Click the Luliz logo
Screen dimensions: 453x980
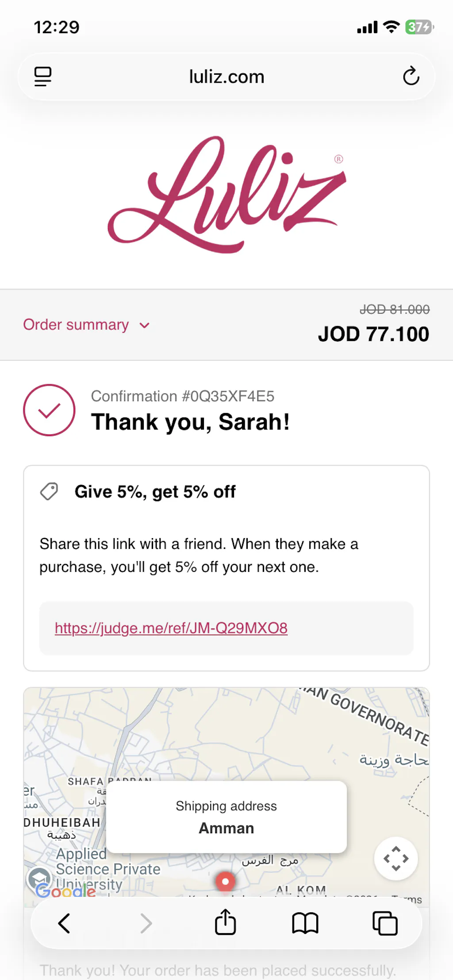pos(226,195)
